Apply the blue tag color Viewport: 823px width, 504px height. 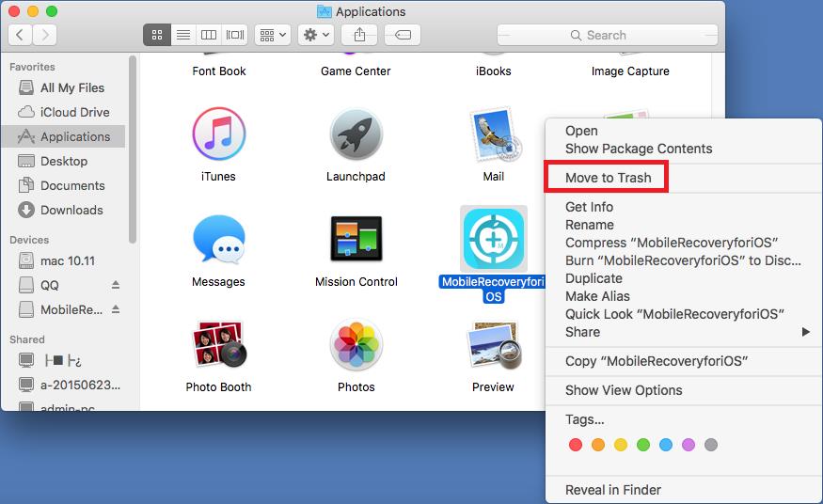point(666,445)
